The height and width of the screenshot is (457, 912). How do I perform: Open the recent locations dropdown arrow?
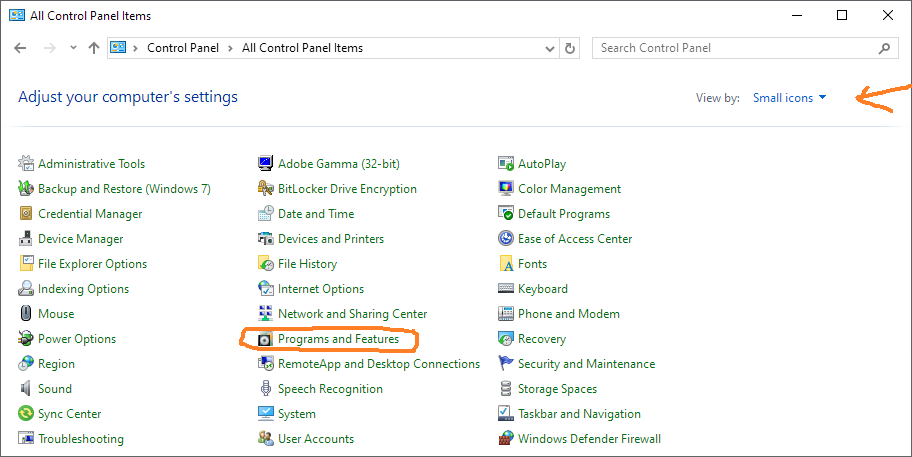(x=73, y=48)
